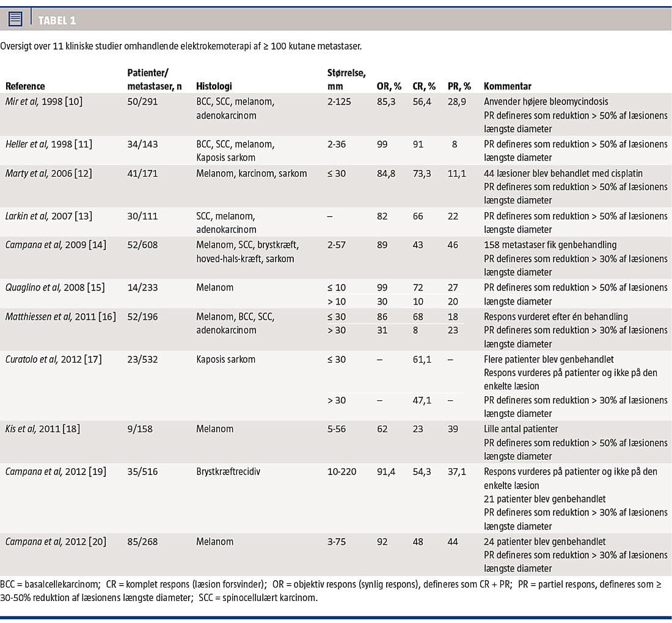The image size is (672, 623).
Task: Click the footnote BCC = basalcellekarcinom
Action: [x=50, y=584]
